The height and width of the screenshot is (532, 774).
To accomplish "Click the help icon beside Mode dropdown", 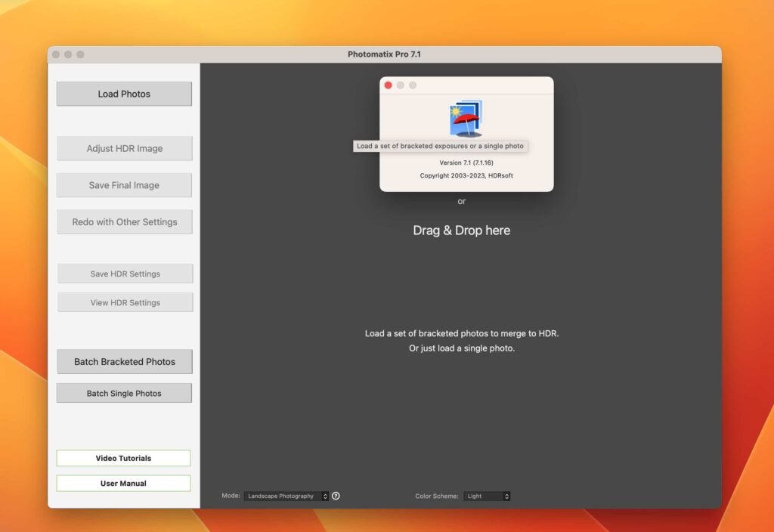I will tap(336, 496).
